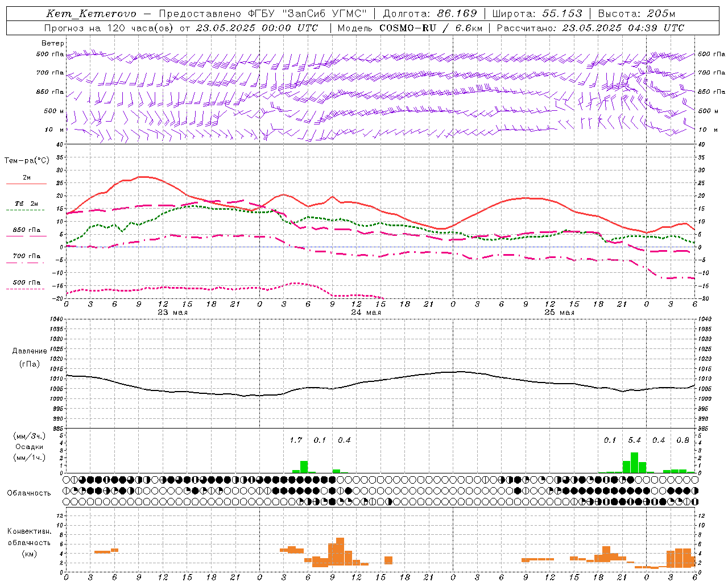Click the '0.1' precipitation value beside 1.7

pos(320,440)
